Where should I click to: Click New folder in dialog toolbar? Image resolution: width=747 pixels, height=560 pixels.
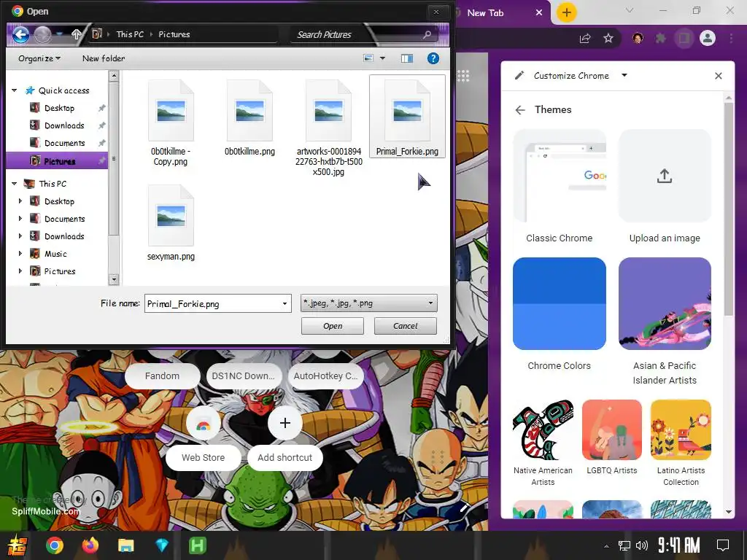(x=104, y=58)
